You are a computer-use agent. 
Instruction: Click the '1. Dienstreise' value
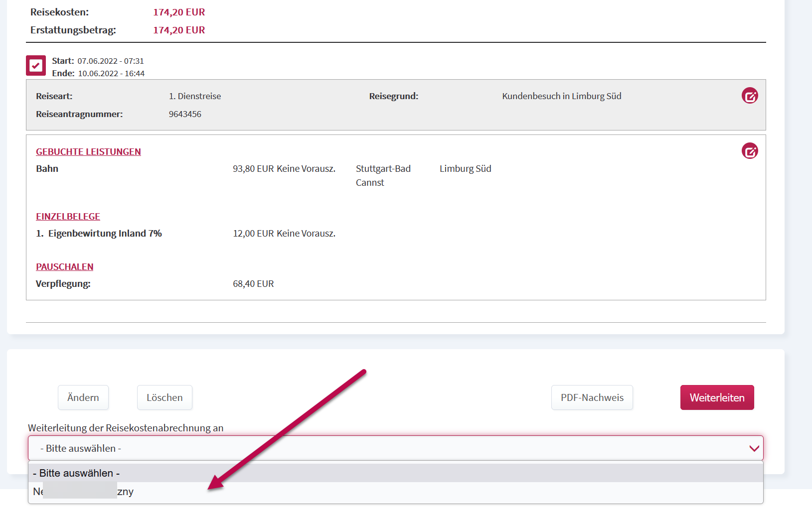click(x=195, y=96)
